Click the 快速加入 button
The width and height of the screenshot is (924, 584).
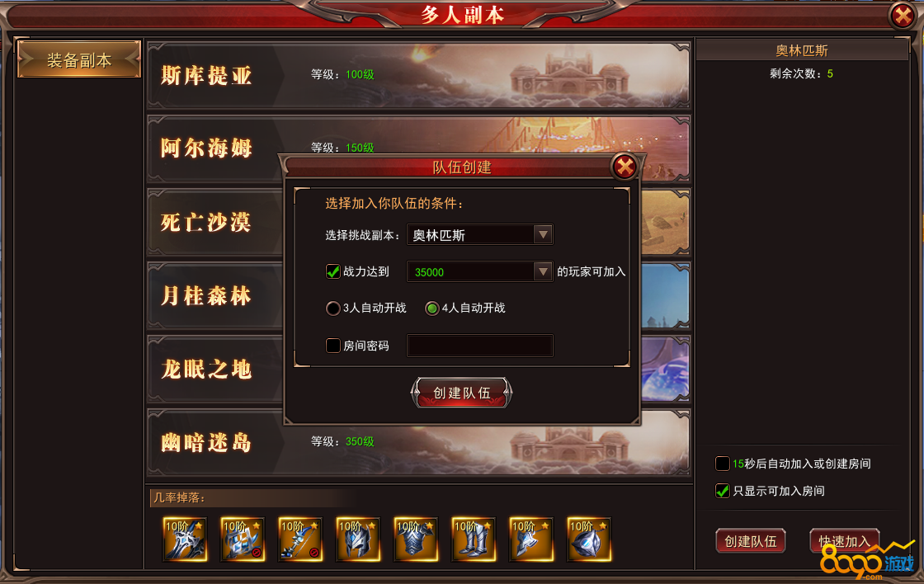point(845,541)
